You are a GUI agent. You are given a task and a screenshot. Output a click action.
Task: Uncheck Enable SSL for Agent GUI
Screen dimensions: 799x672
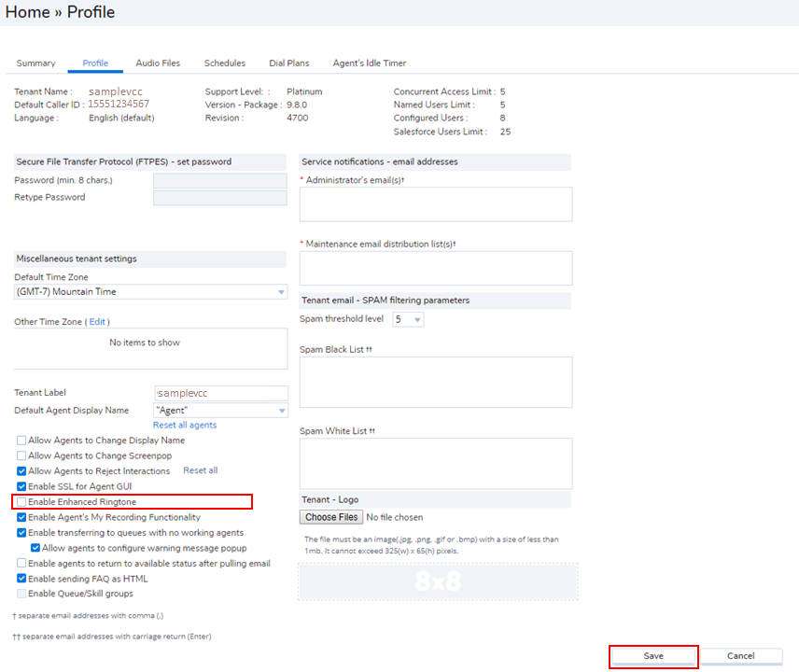pos(21,486)
